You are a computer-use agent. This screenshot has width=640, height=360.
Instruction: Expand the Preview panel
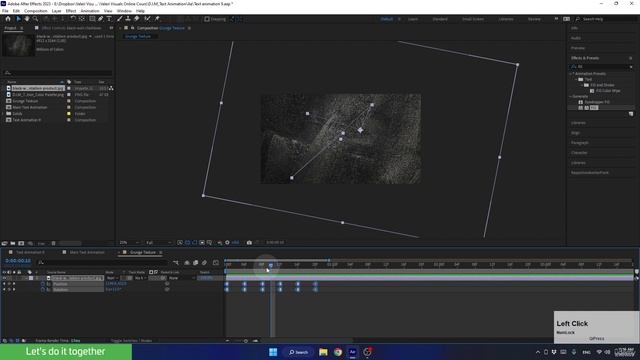[578, 48]
